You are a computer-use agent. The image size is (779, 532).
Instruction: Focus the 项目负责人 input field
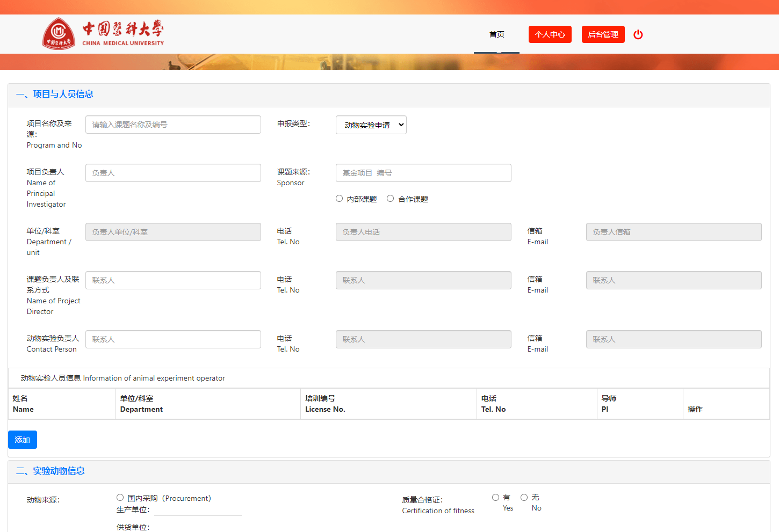[x=173, y=173]
